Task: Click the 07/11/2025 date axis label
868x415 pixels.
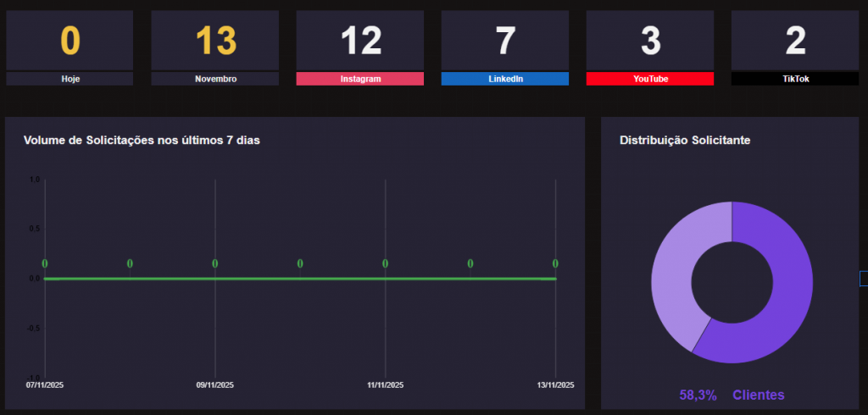Action: pyautogui.click(x=45, y=385)
